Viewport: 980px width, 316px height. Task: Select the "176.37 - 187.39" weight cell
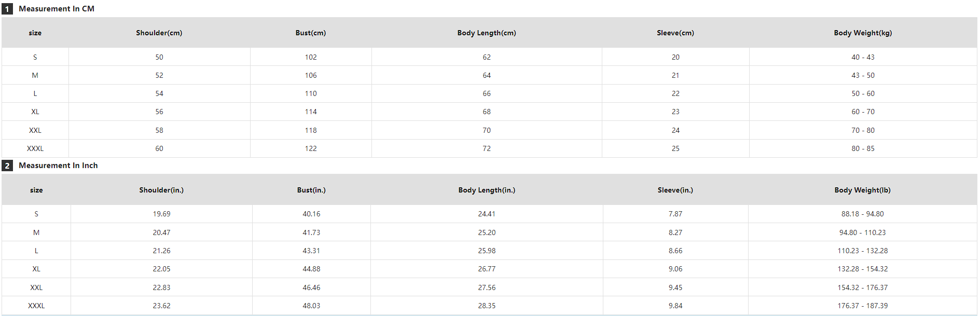pyautogui.click(x=862, y=306)
